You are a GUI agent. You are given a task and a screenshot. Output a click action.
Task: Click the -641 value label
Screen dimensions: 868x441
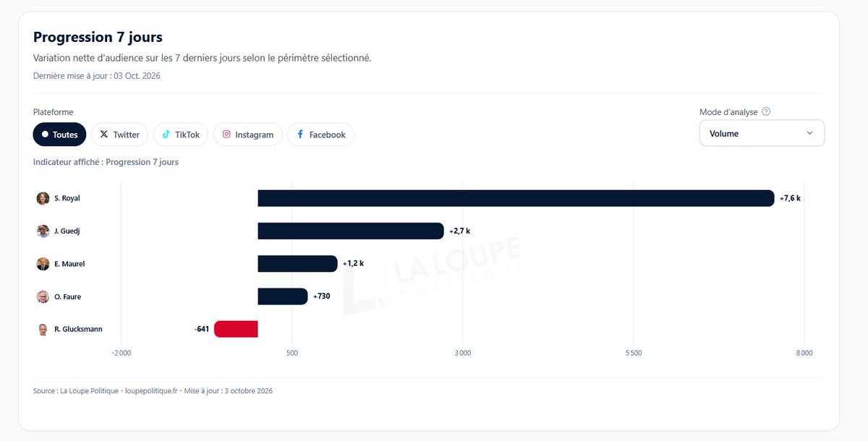click(202, 329)
